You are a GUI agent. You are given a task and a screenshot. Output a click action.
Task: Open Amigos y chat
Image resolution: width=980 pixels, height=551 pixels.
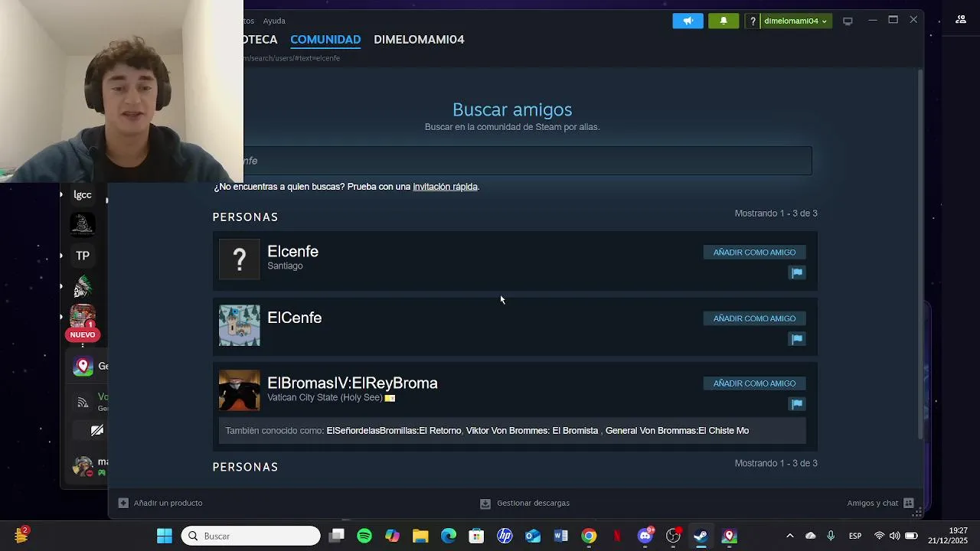[880, 503]
